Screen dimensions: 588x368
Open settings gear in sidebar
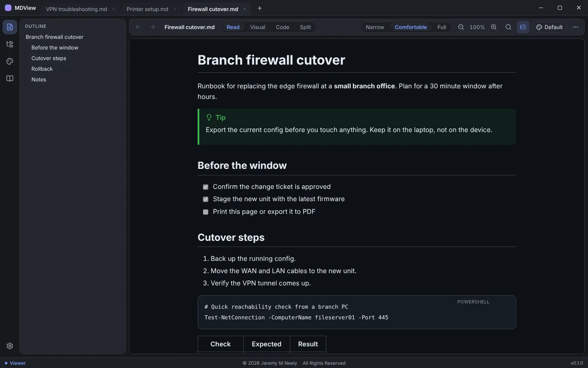[x=10, y=346]
